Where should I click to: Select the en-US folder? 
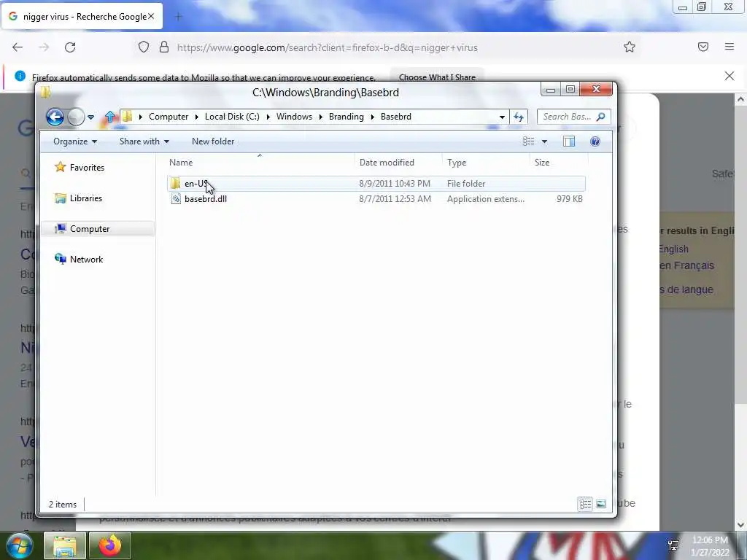[376, 183]
